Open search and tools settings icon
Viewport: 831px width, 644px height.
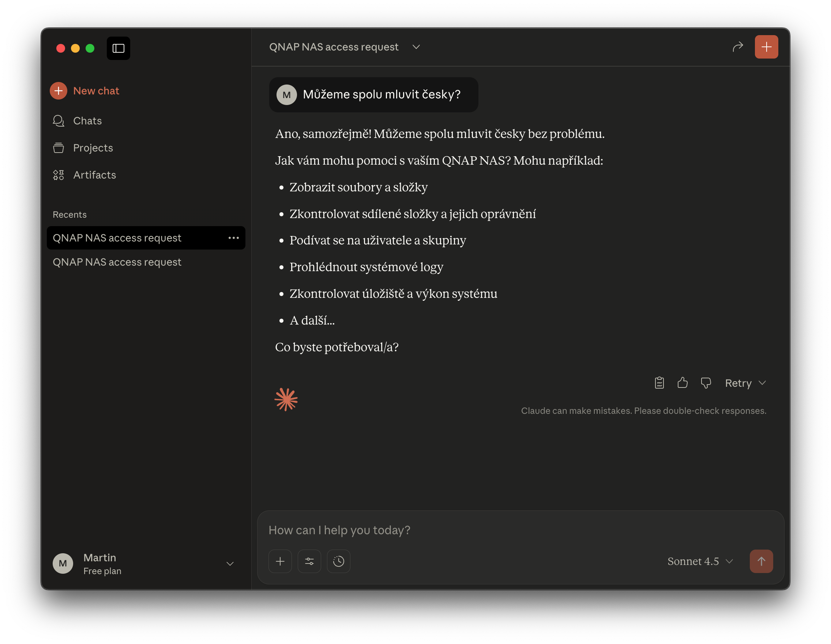coord(309,561)
